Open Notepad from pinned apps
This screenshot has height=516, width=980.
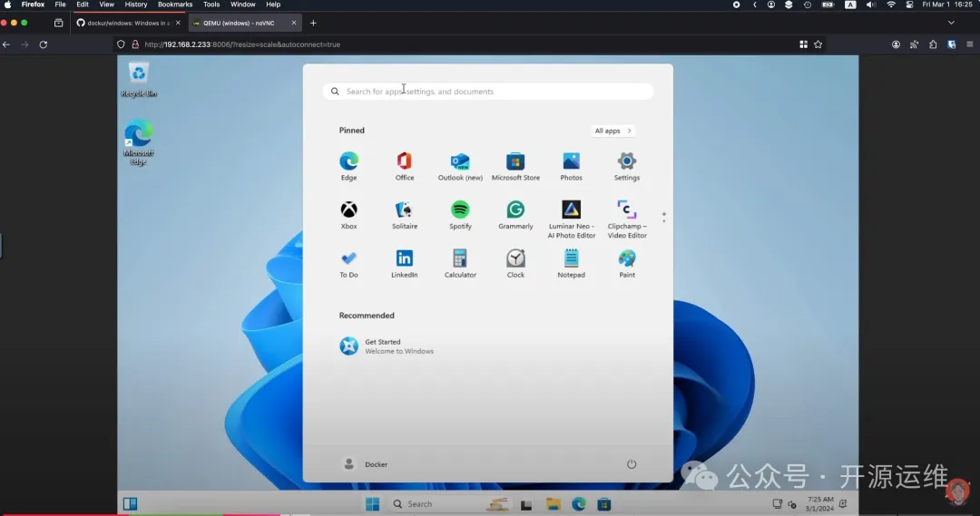571,258
